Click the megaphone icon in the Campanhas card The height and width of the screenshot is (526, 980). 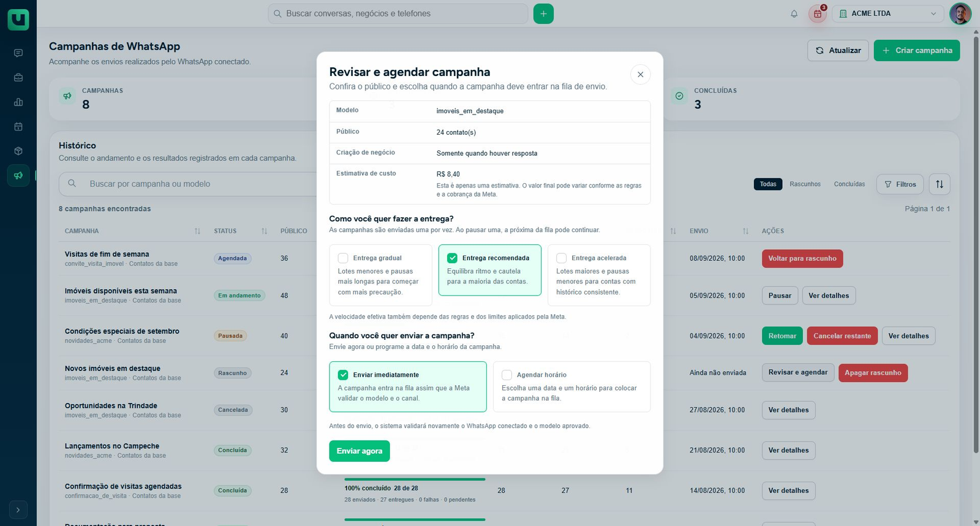(67, 96)
